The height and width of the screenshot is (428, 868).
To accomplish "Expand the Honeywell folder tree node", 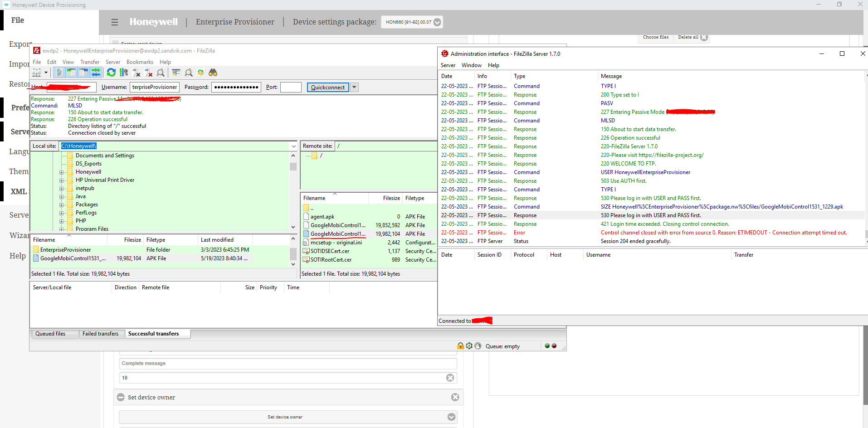I will pyautogui.click(x=61, y=172).
